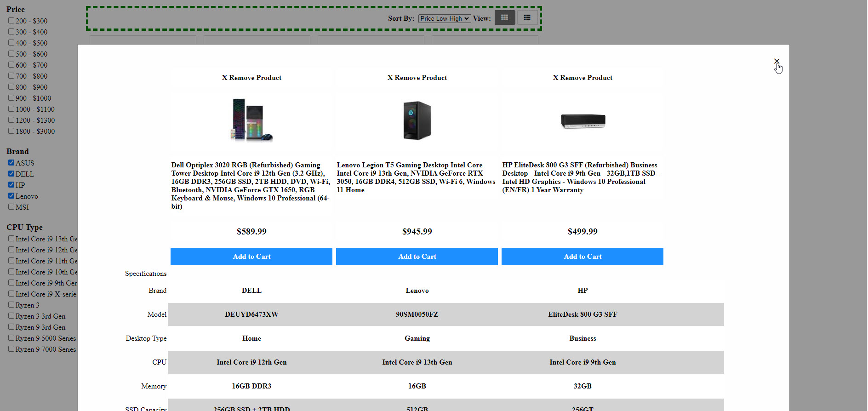Add the HP EliteDesk 800 to cart
Image resolution: width=868 pixels, height=411 pixels.
tap(582, 257)
